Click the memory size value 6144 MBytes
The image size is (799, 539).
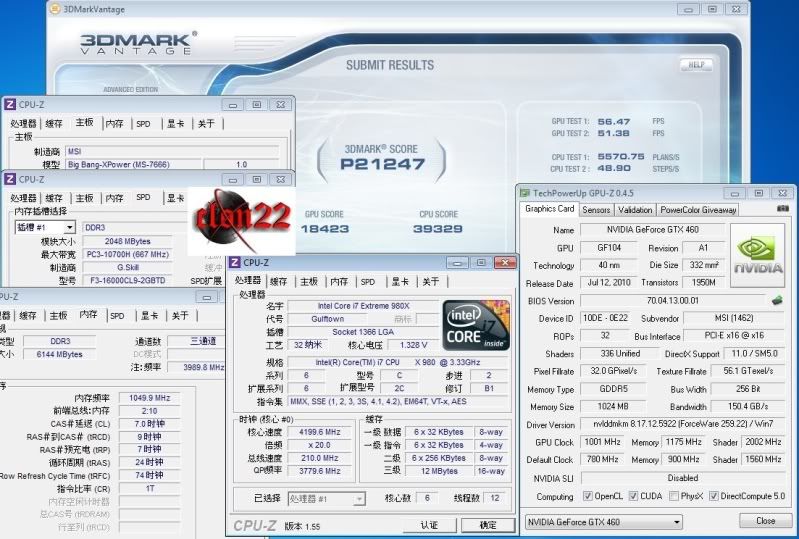coord(59,354)
